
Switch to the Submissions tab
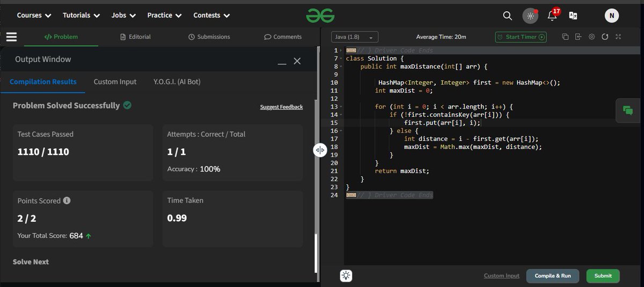click(x=209, y=37)
